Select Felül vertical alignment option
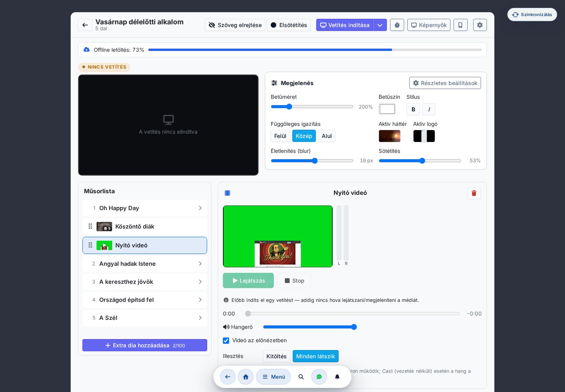Viewport: 565px width, 392px height. click(x=280, y=136)
